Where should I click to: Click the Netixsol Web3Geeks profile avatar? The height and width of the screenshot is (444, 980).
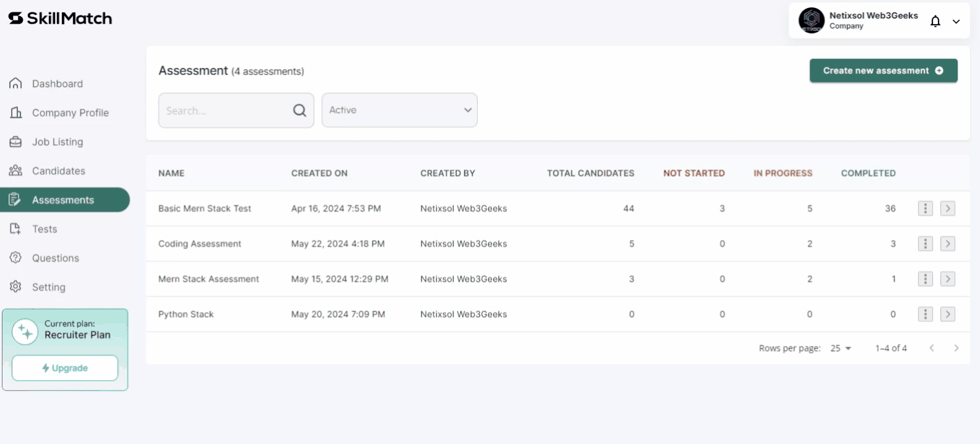(x=811, y=20)
